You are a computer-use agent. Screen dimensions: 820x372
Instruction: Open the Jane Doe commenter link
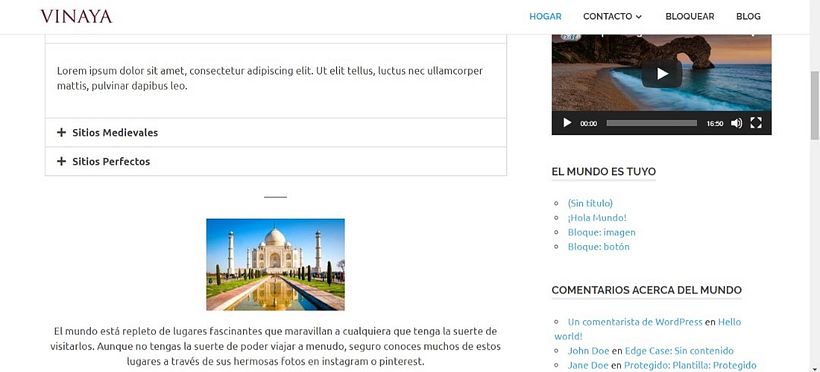(588, 365)
